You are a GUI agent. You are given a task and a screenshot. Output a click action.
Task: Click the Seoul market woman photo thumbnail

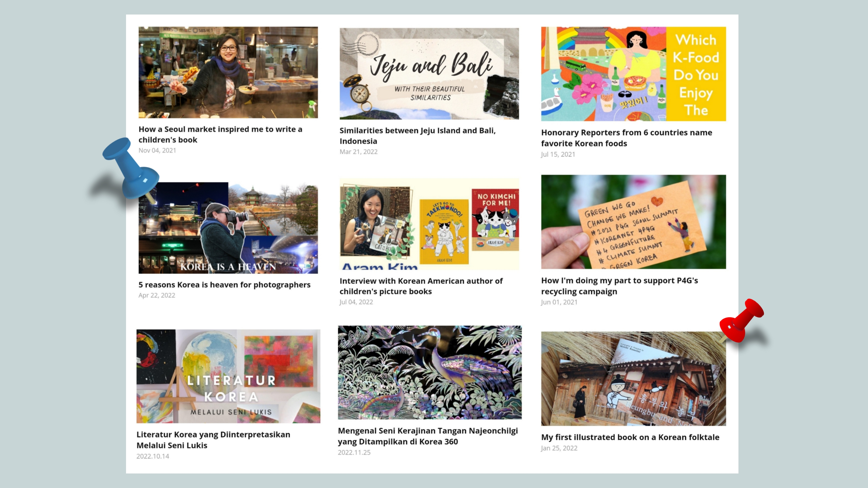tap(228, 72)
